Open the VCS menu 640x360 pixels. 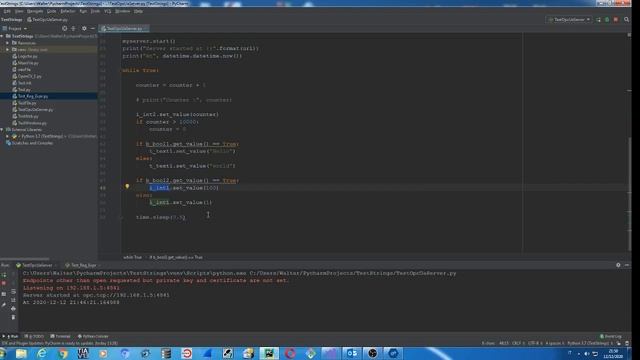(107, 11)
